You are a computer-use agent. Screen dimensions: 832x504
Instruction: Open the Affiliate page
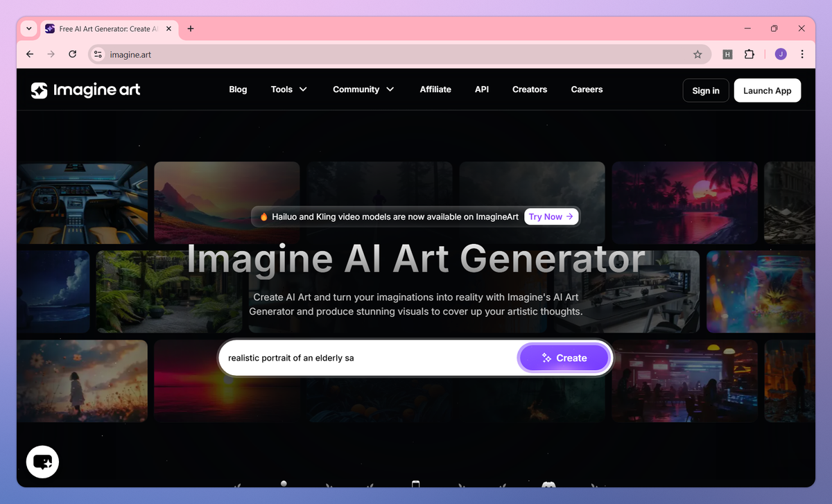tap(435, 89)
